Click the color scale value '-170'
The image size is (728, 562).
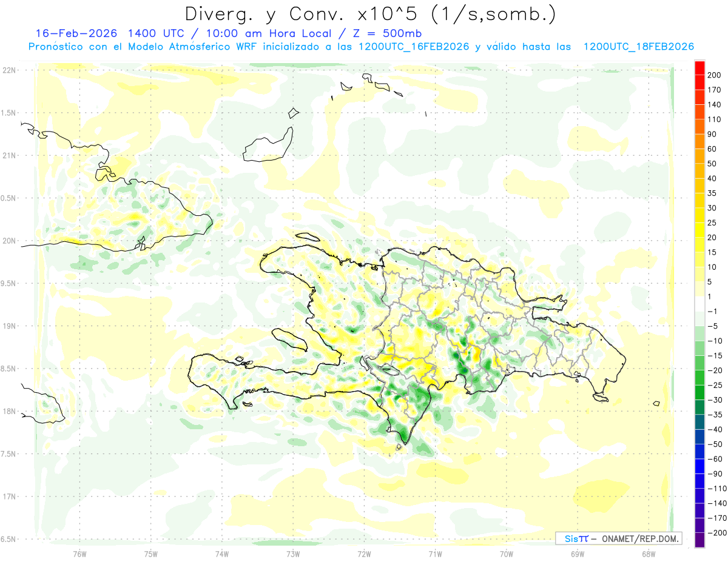(718, 518)
